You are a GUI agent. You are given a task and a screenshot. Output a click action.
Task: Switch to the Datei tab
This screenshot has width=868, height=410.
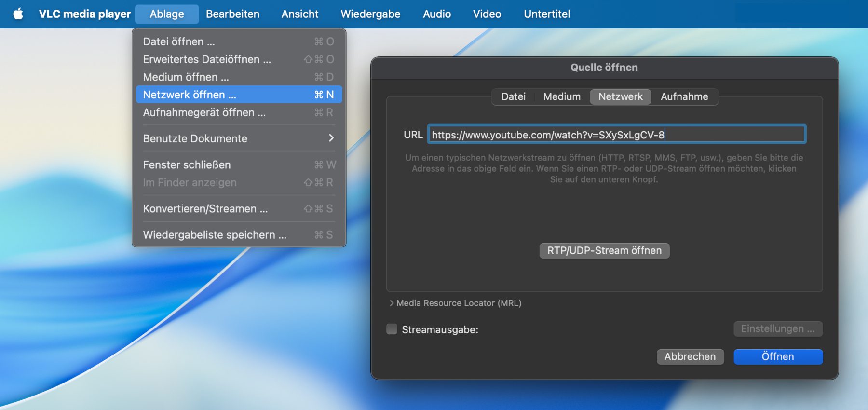[x=513, y=96]
